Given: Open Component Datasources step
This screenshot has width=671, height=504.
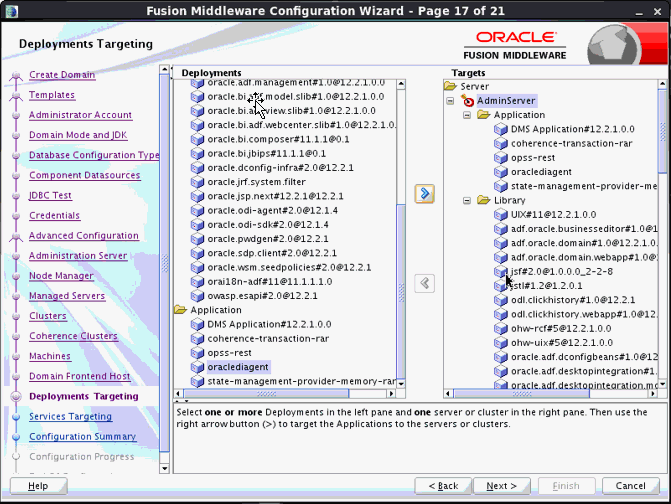Looking at the screenshot, I should (x=85, y=175).
